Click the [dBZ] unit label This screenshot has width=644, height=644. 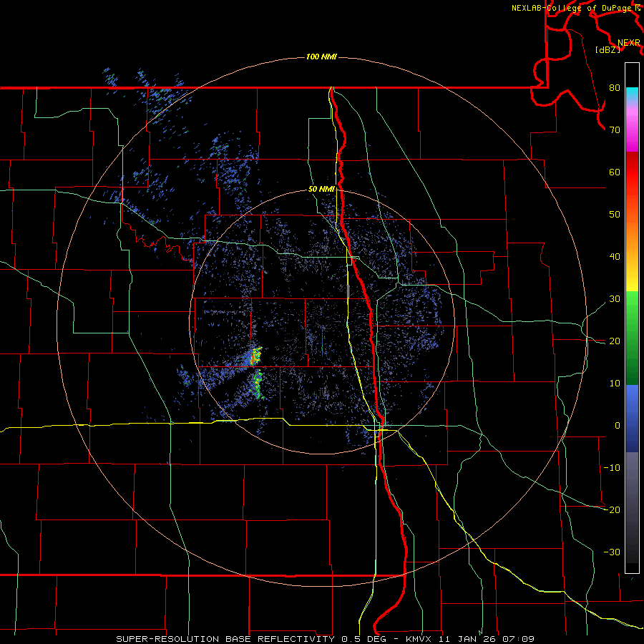pyautogui.click(x=608, y=50)
